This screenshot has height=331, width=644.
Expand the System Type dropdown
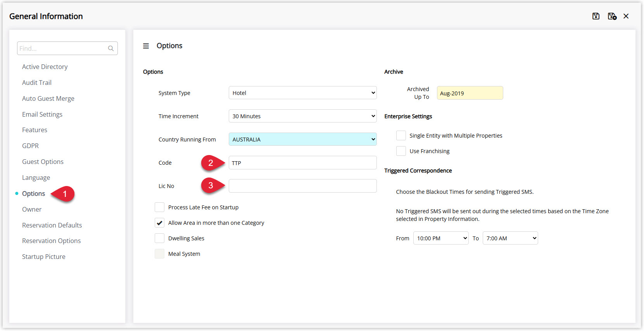coord(302,93)
